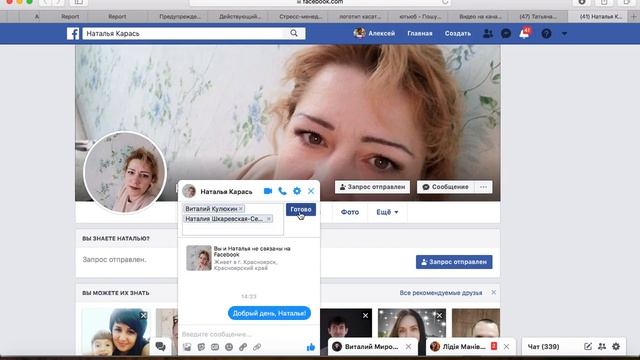Viewport: 640px width, 360px height.
Task: Open the sticker picker in chat
Action: coord(201,347)
